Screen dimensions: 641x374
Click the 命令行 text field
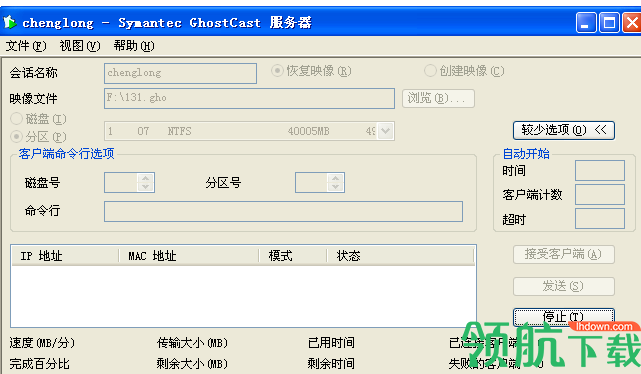coord(283,211)
